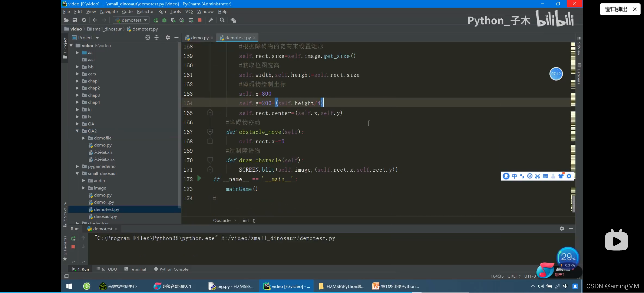This screenshot has width=644, height=293.
Task: Open the Terminal tool window tab
Action: coord(135,269)
